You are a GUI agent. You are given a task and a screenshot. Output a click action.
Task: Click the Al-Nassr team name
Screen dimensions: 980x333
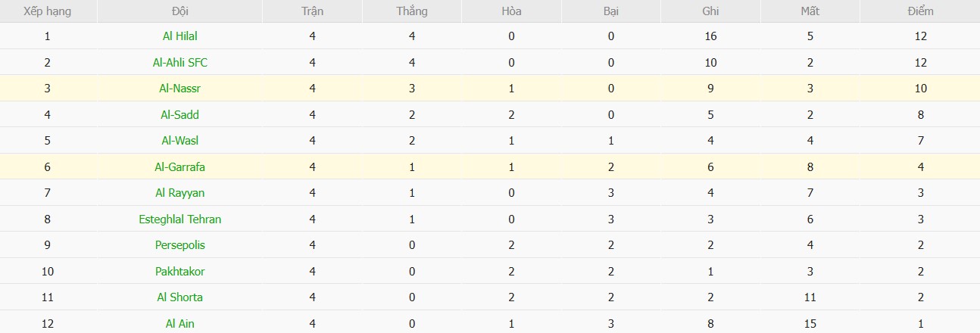[180, 89]
